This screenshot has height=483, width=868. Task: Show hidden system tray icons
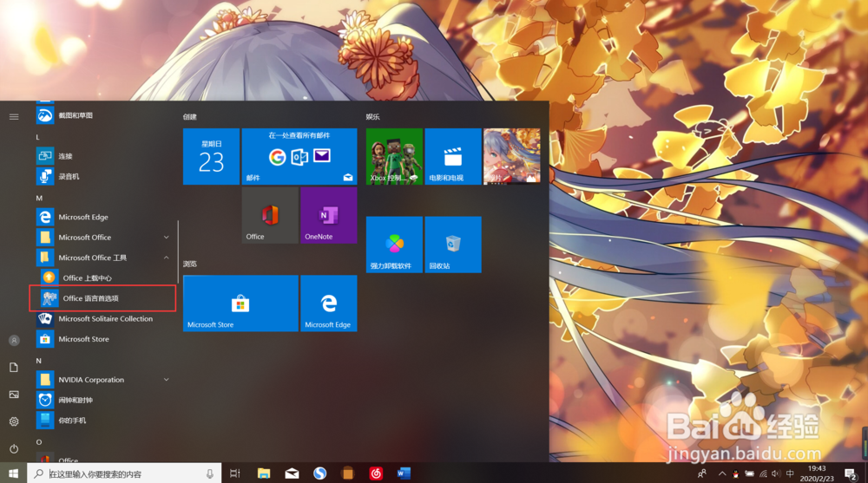[722, 473]
